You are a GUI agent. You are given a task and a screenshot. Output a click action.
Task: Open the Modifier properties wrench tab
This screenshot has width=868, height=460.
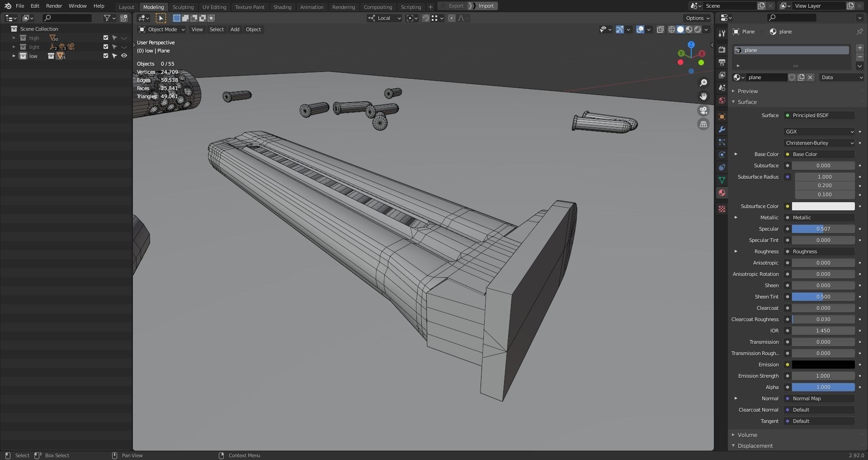722,129
